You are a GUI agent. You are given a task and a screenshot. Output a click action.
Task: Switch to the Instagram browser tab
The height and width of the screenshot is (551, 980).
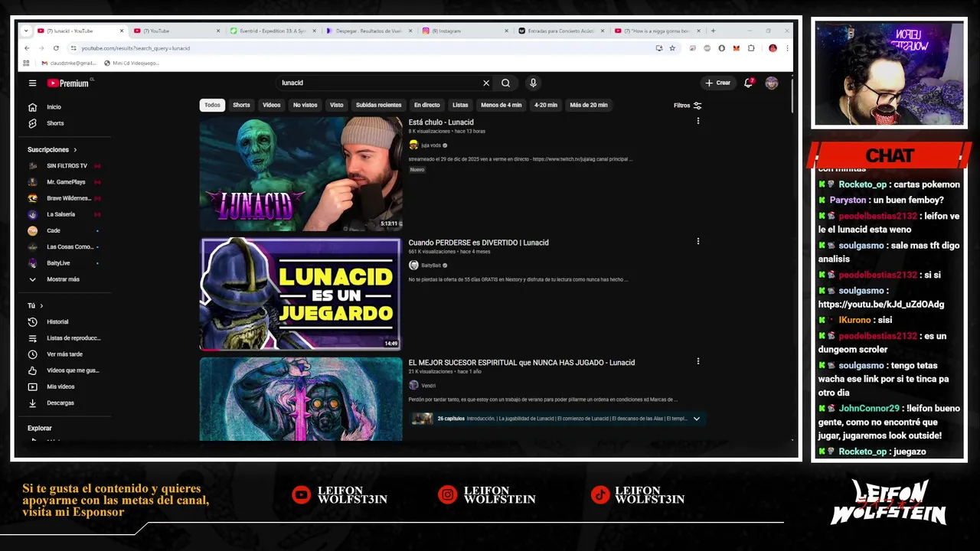point(464,31)
